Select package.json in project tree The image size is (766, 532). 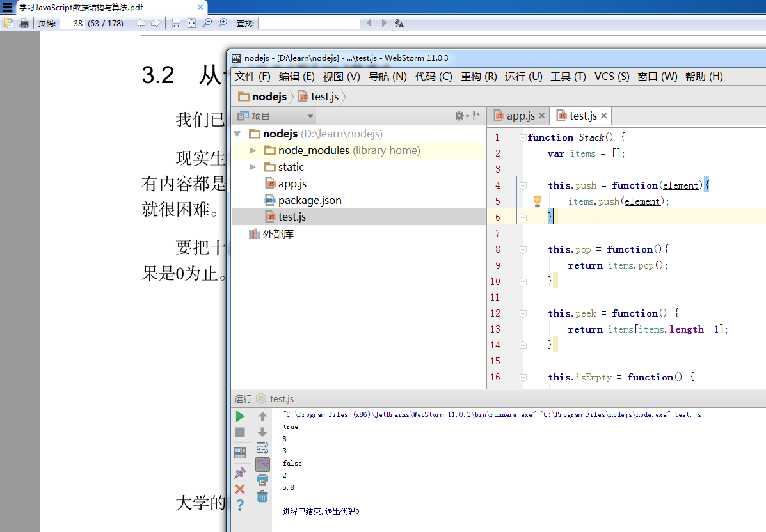[x=303, y=200]
